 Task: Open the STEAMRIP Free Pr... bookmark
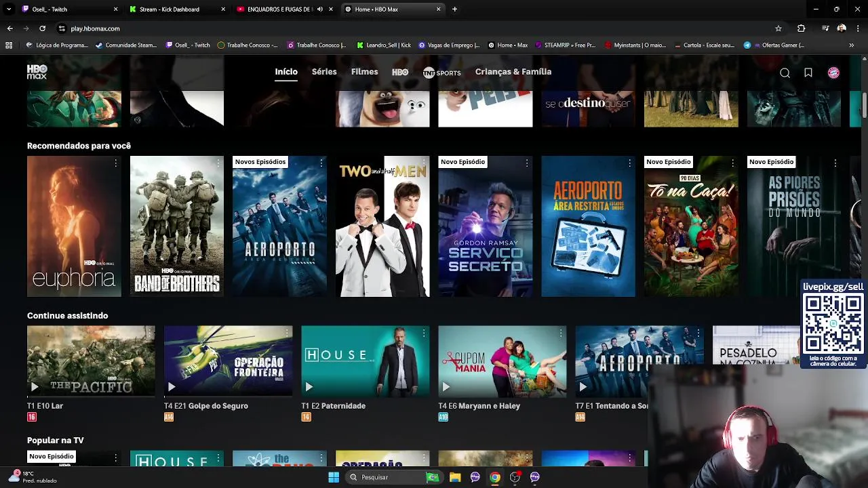[x=566, y=45]
